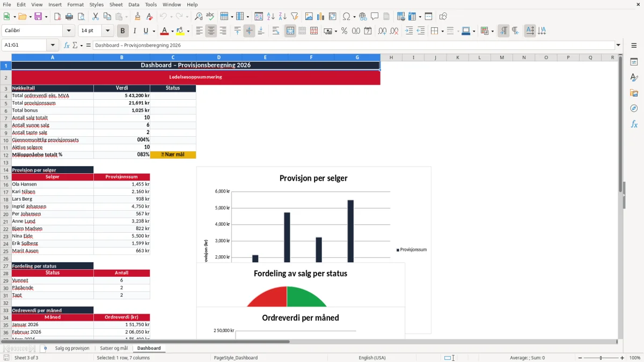The height and width of the screenshot is (362, 644).
Task: Click Sort Descending icon
Action: coord(282,17)
